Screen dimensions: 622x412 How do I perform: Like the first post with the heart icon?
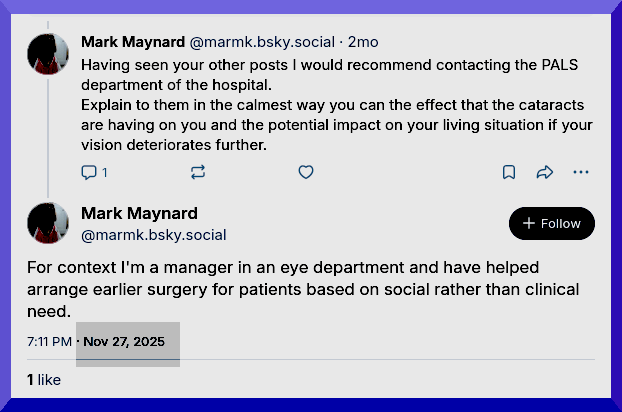(306, 172)
